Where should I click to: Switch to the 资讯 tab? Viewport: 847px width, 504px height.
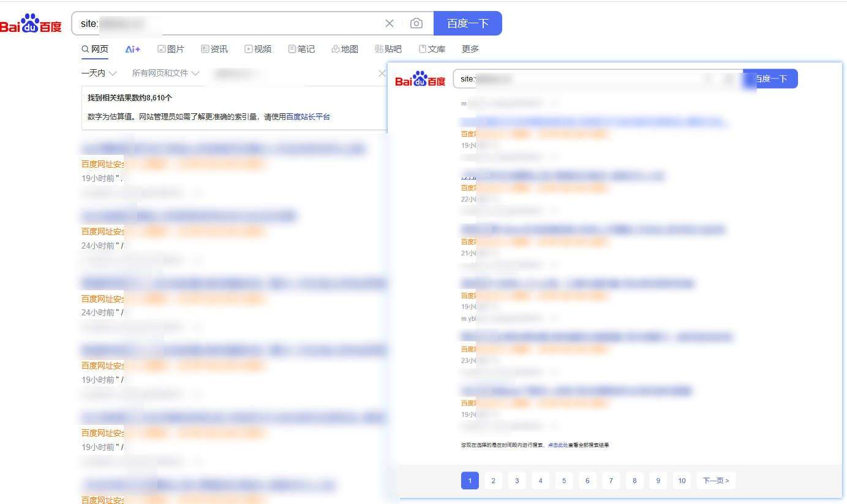coord(214,49)
